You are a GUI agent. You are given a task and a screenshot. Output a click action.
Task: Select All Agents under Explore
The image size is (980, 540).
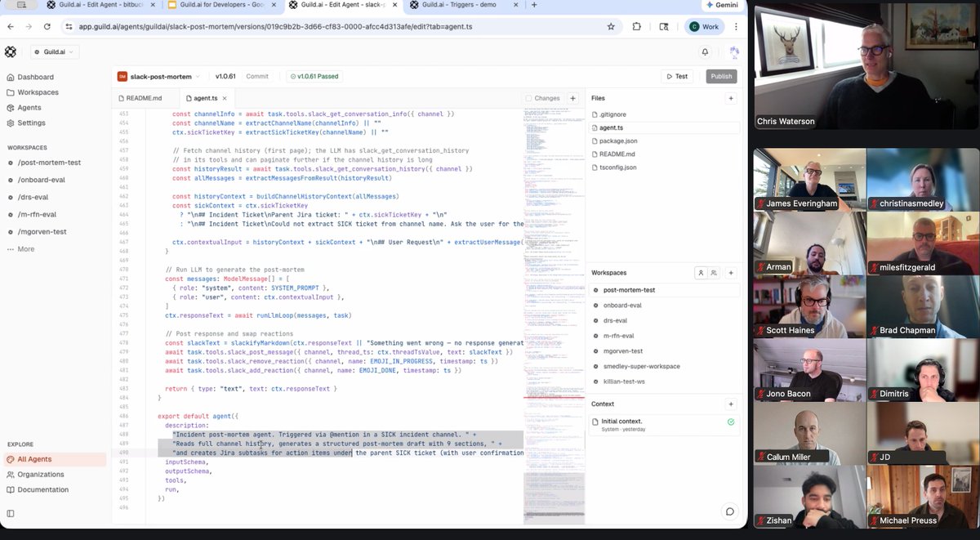[53, 459]
